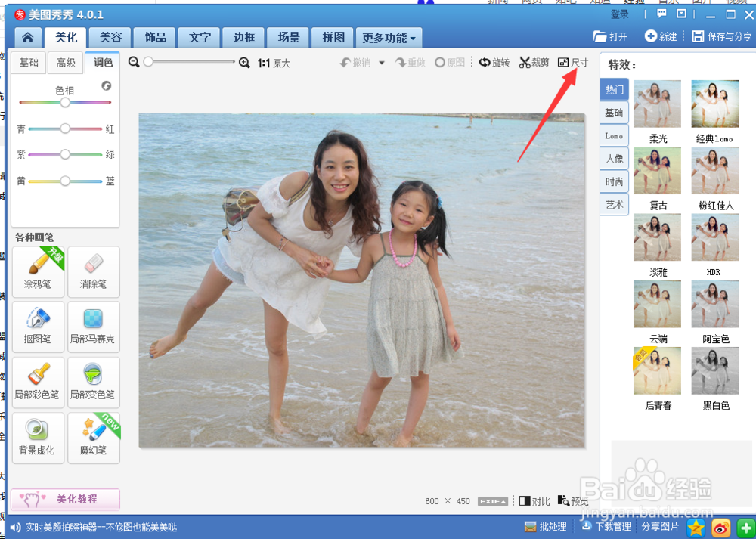Viewport: 756px width, 539px height.
Task: Select the 局部马赛克 mosaic tool
Action: [94, 327]
